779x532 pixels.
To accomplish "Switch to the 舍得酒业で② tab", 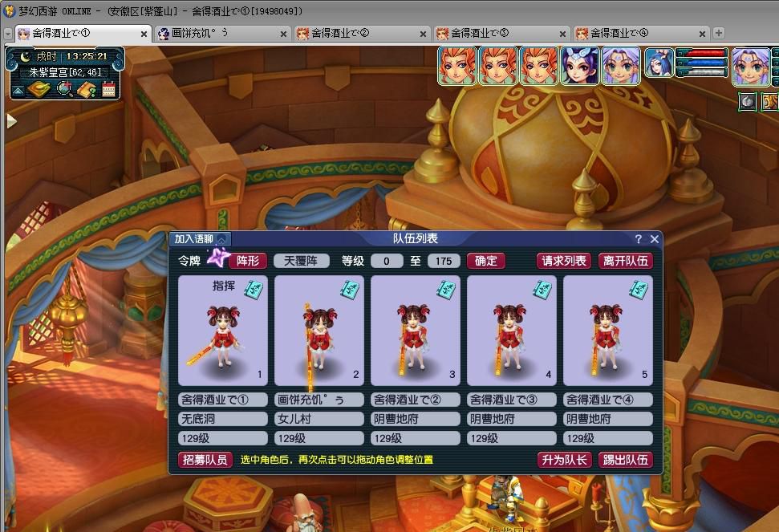I will click(x=361, y=33).
